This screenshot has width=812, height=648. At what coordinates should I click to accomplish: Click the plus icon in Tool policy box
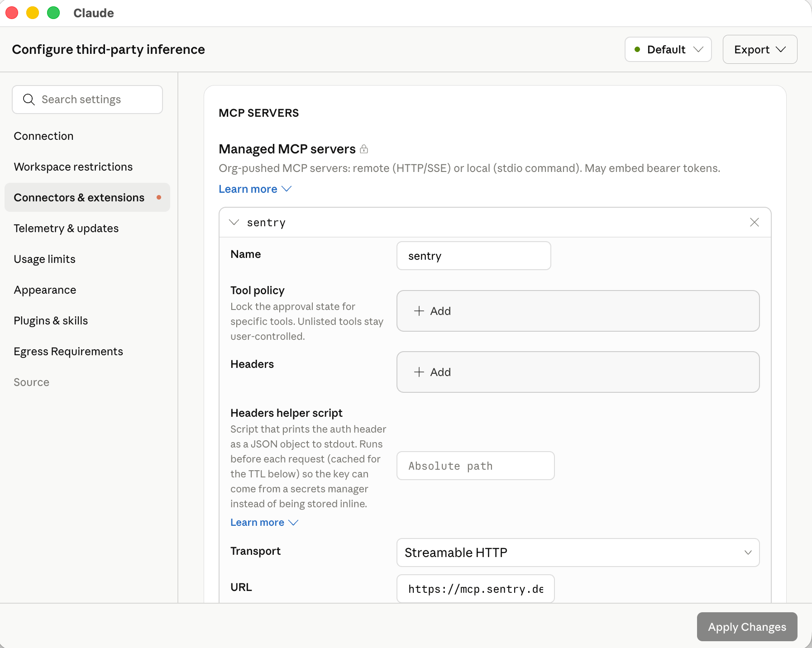[x=419, y=311]
